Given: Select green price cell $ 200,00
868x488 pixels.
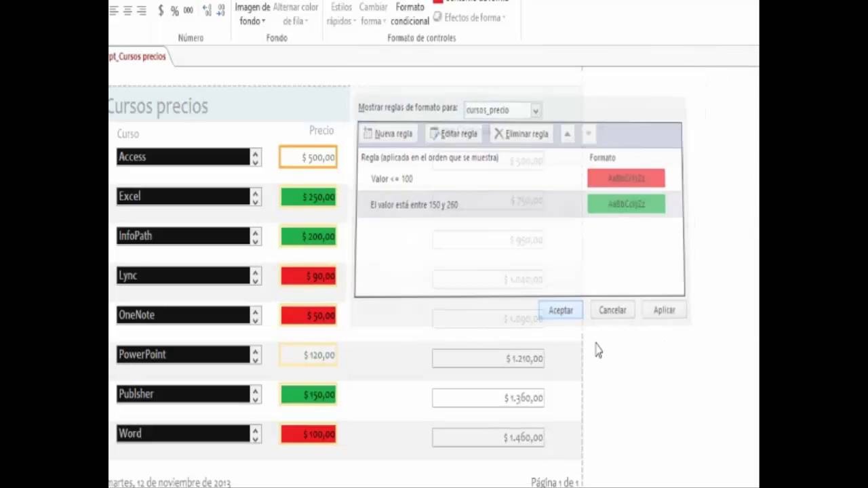Looking at the screenshot, I should [308, 236].
